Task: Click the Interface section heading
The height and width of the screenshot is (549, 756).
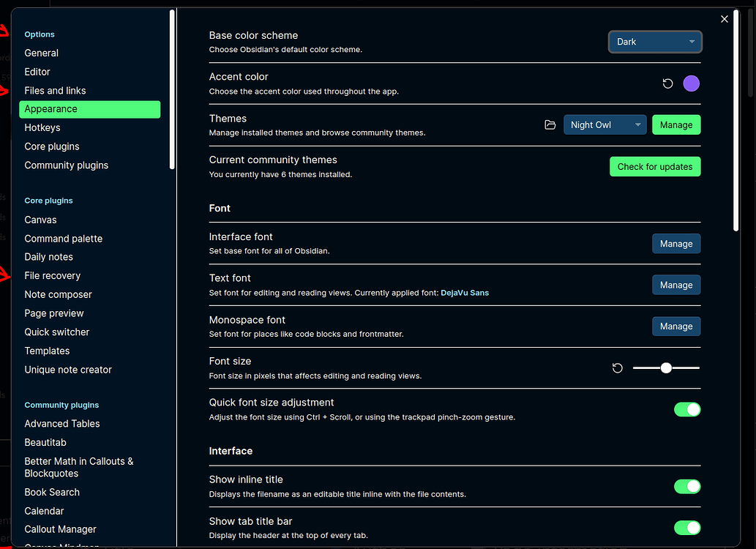Action: click(231, 451)
